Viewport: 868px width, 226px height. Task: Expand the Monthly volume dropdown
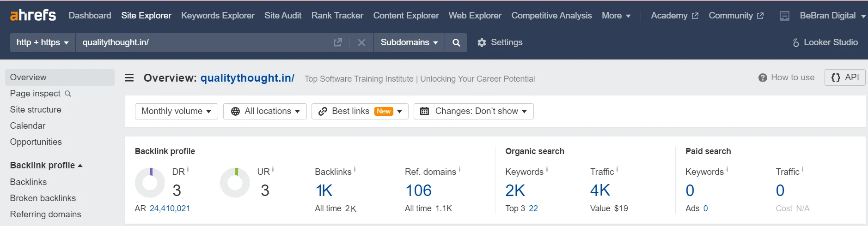coord(176,111)
